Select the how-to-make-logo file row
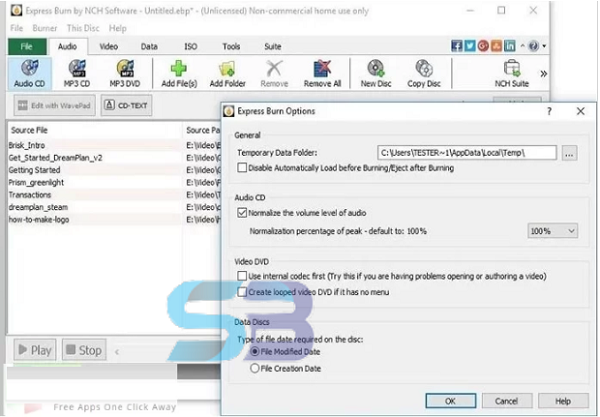This screenshot has width=600, height=417. click(x=95, y=220)
